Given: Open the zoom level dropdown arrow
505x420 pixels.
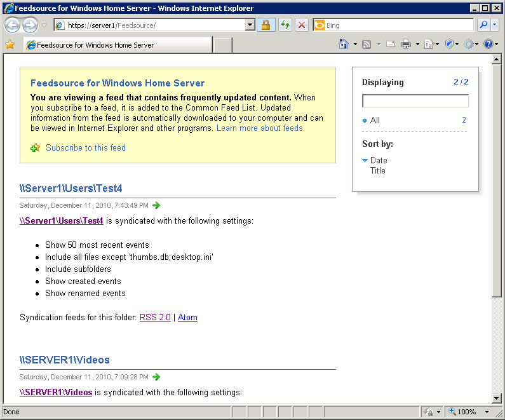Looking at the screenshot, I should click(487, 412).
